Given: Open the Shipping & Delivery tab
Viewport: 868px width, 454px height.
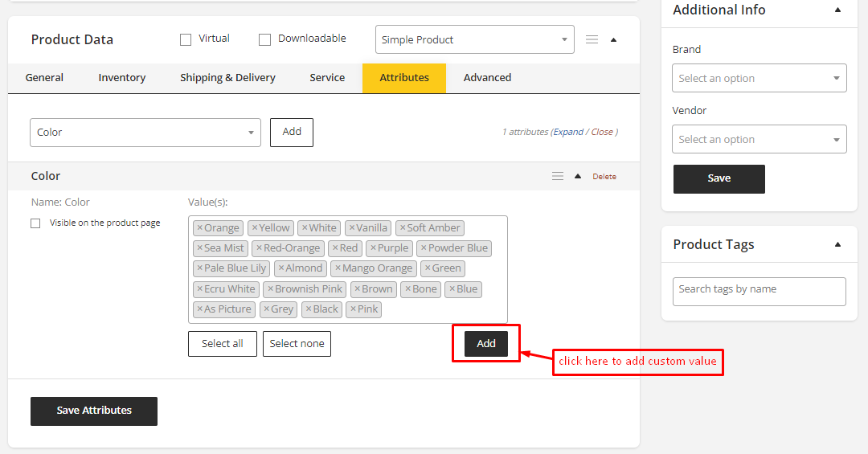Looking at the screenshot, I should 227,78.
